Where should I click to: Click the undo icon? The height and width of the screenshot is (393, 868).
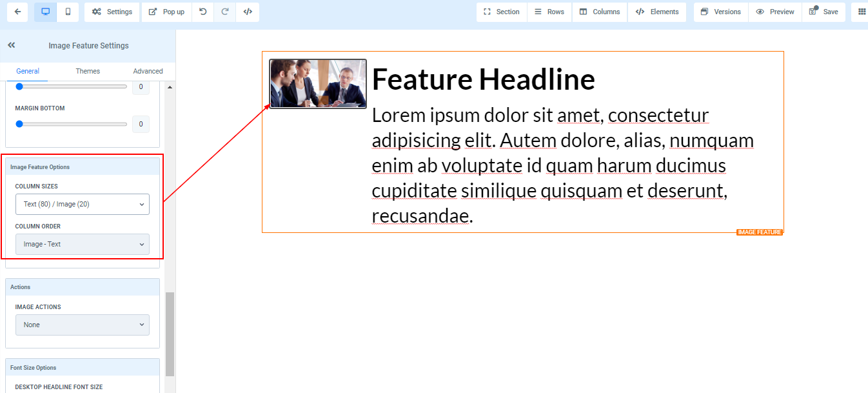coord(202,12)
